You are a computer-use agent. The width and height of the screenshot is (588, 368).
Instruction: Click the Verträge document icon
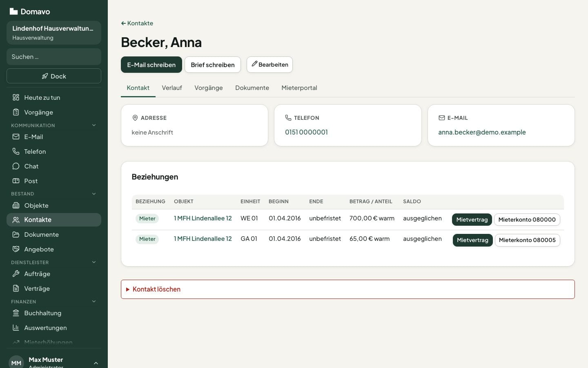[16, 288]
